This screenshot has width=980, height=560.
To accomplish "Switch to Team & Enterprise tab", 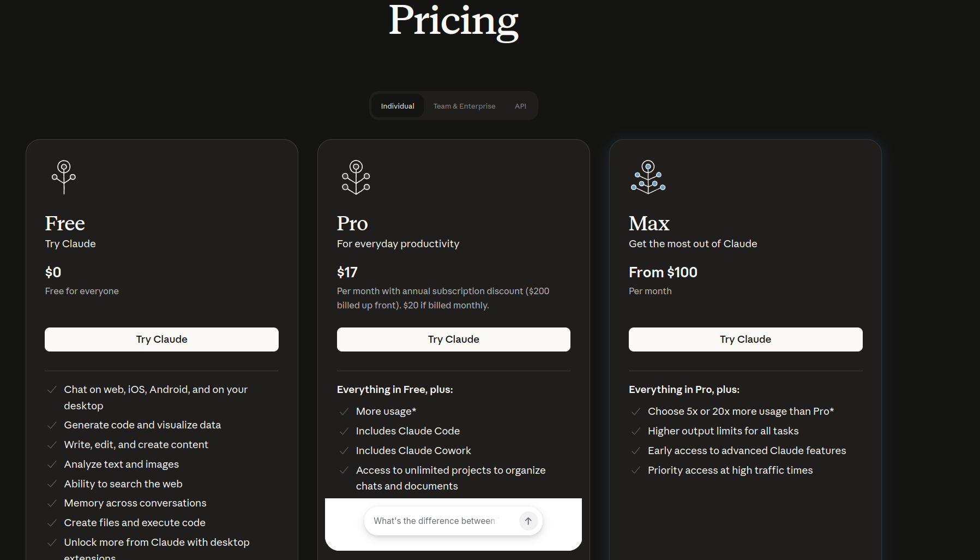I will 464,106.
